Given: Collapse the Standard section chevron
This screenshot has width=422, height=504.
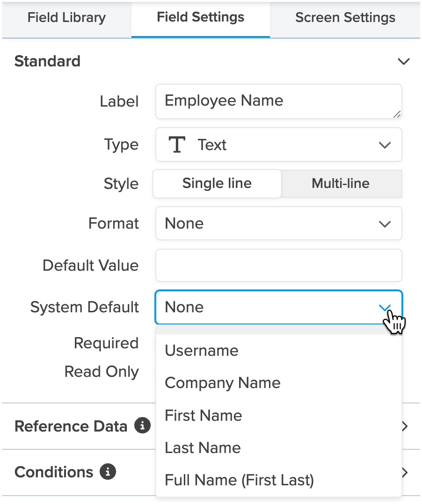Looking at the screenshot, I should 404,61.
